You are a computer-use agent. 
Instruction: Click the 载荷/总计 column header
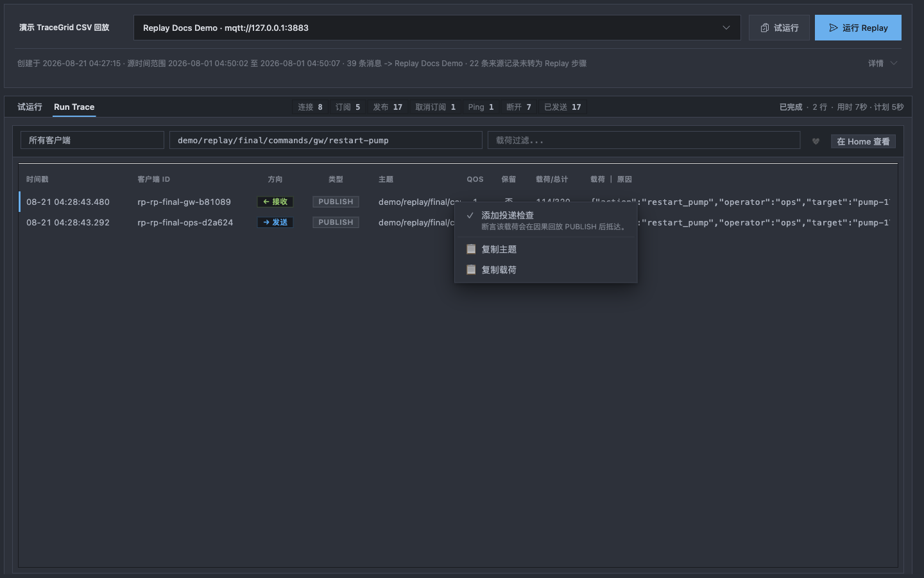(x=552, y=179)
